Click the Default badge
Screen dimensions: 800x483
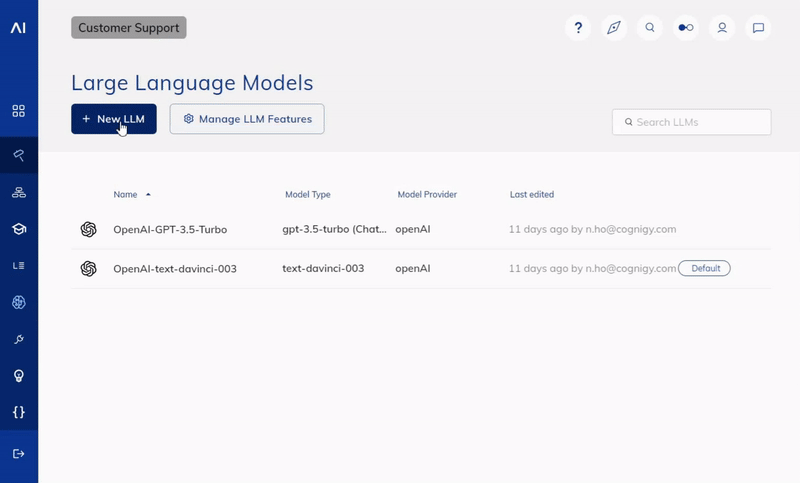click(x=704, y=268)
